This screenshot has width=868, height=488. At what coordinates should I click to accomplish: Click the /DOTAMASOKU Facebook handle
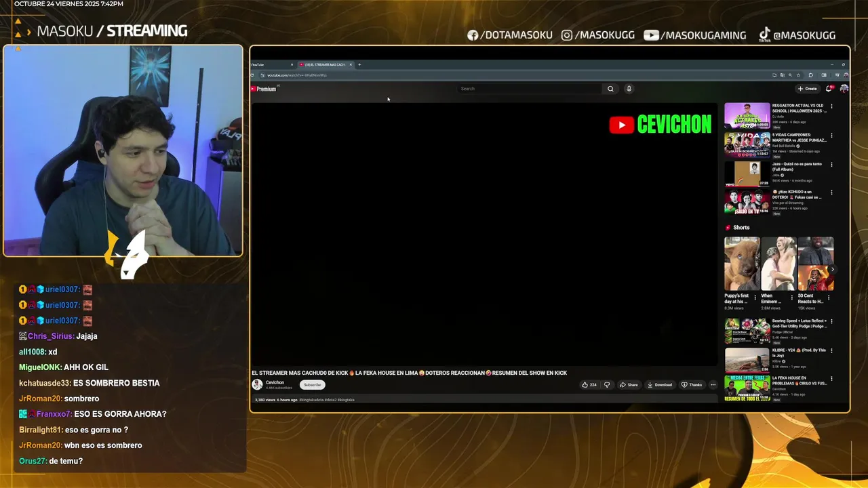coord(510,35)
